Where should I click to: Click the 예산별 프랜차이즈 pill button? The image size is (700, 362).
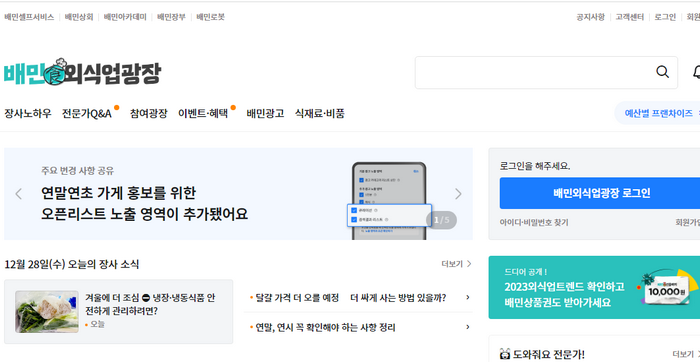tap(658, 113)
